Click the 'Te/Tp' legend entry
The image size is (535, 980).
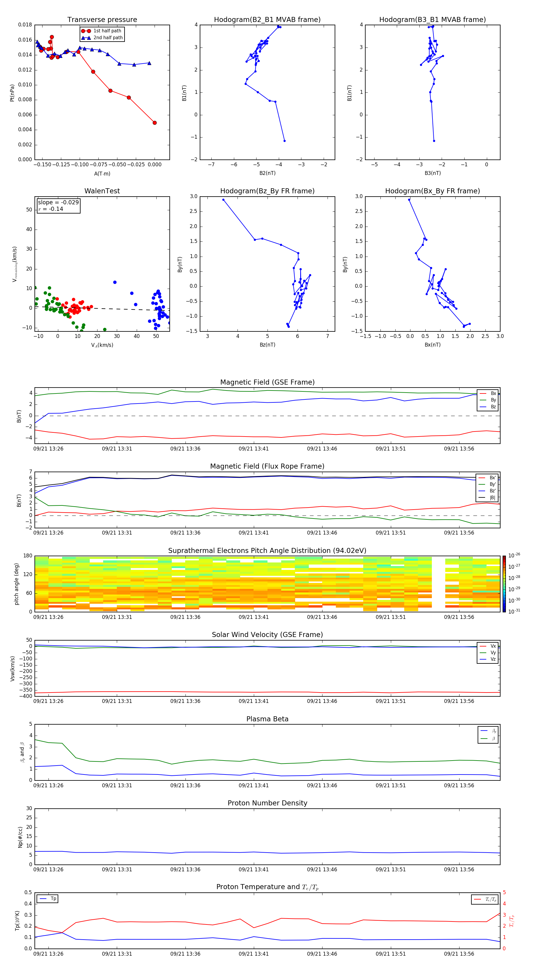pyautogui.click(x=485, y=899)
